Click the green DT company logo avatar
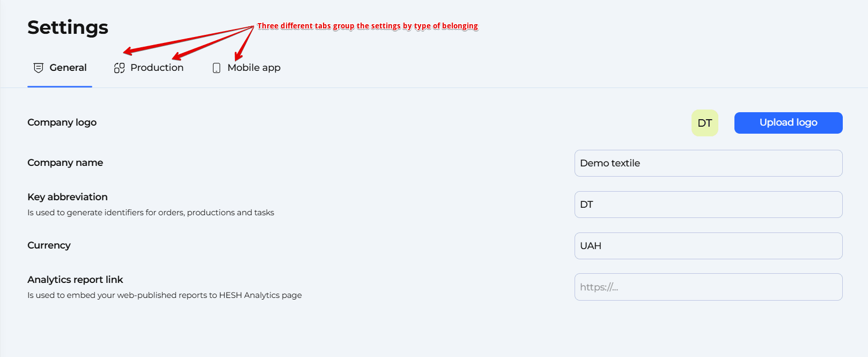This screenshot has width=868, height=357. tap(704, 123)
